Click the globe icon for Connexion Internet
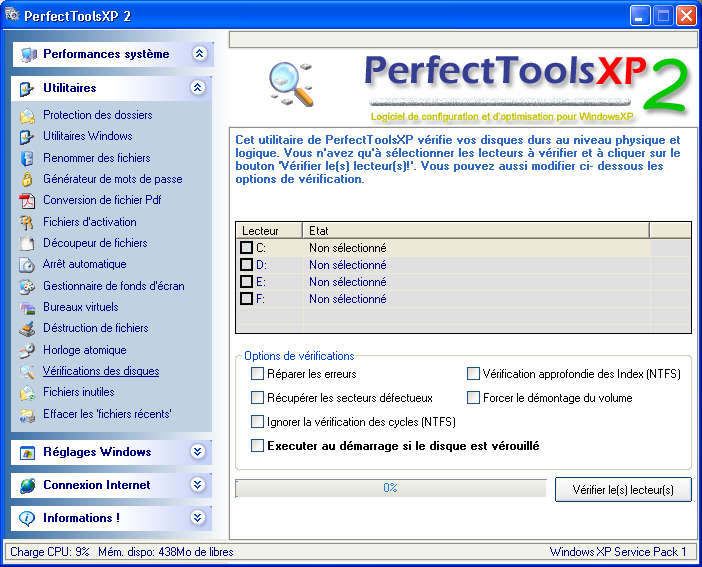Screen dimensions: 702x567 click(x=27, y=485)
